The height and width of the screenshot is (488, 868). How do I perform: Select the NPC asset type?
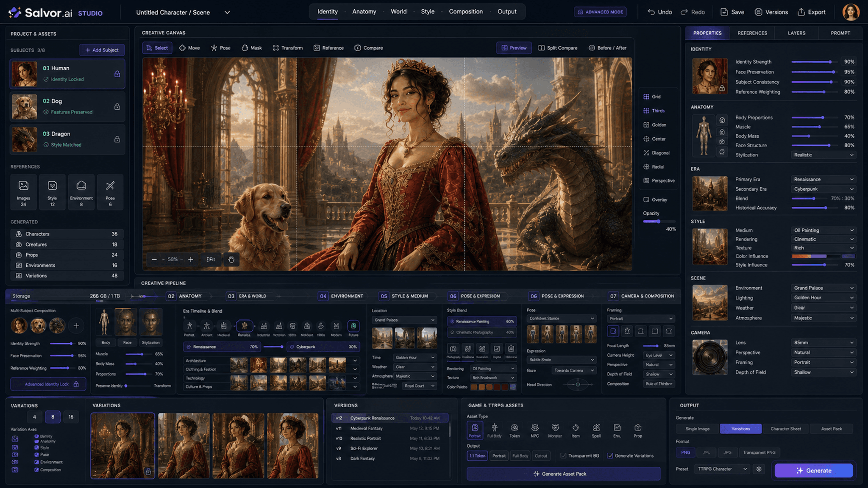click(x=535, y=430)
